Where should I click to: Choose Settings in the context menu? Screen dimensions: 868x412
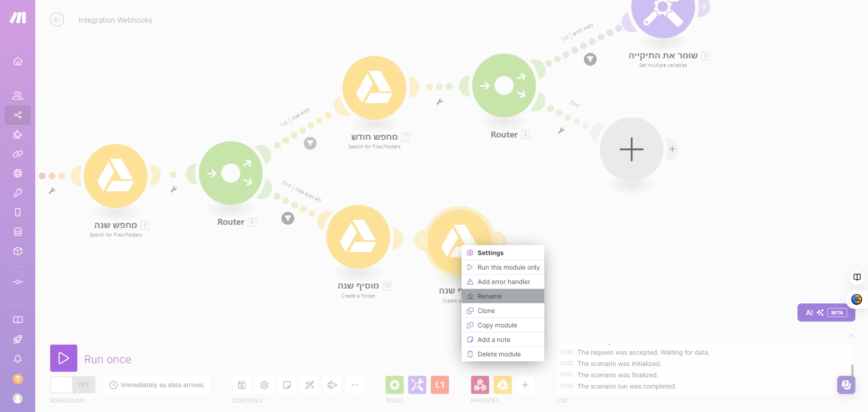[503, 253]
